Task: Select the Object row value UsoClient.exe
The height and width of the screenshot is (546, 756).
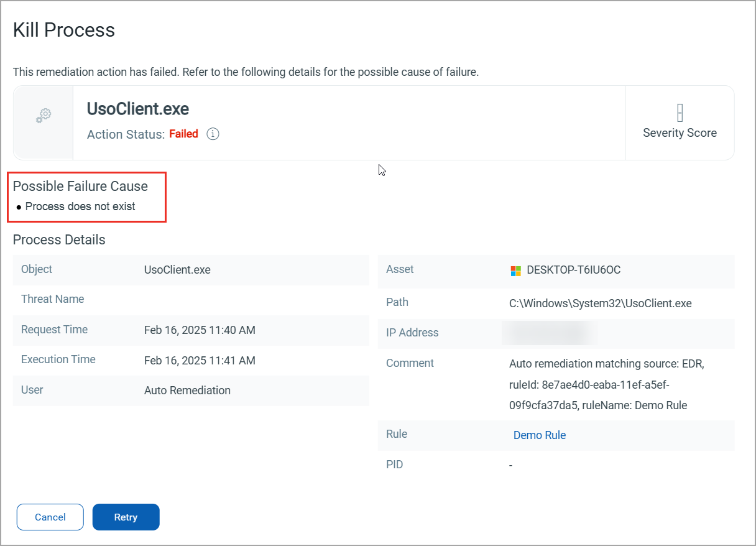Action: [177, 269]
